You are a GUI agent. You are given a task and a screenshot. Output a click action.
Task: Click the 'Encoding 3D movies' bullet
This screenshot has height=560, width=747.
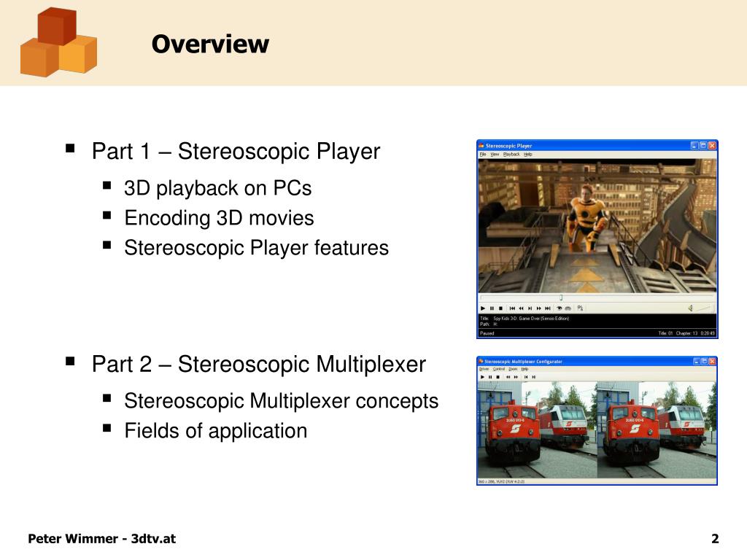point(219,218)
